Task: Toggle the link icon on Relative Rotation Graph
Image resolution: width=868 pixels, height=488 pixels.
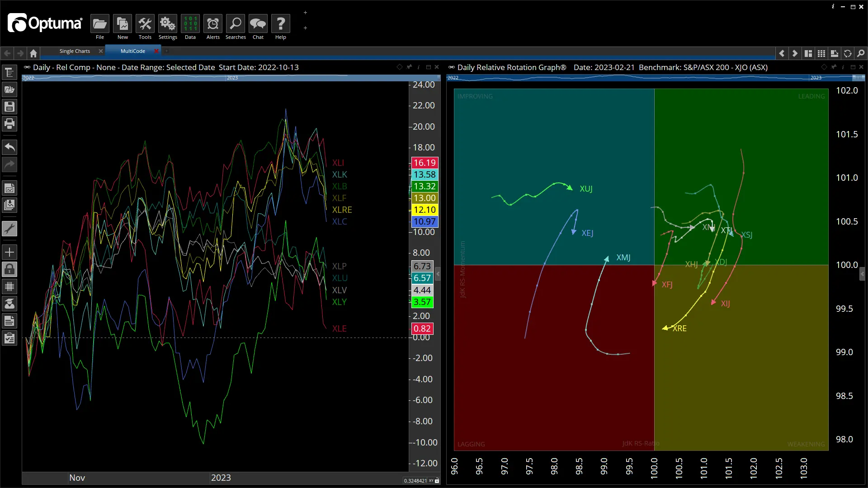Action: click(x=452, y=67)
